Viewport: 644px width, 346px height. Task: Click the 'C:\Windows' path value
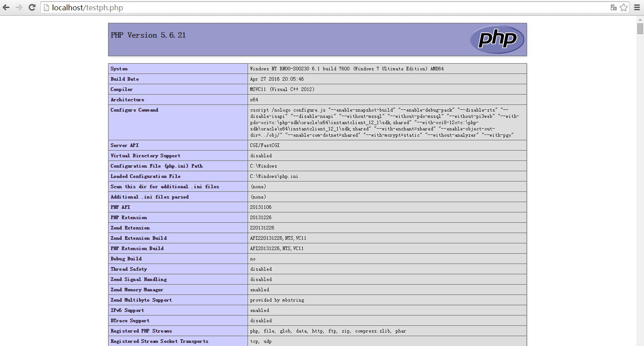[264, 166]
